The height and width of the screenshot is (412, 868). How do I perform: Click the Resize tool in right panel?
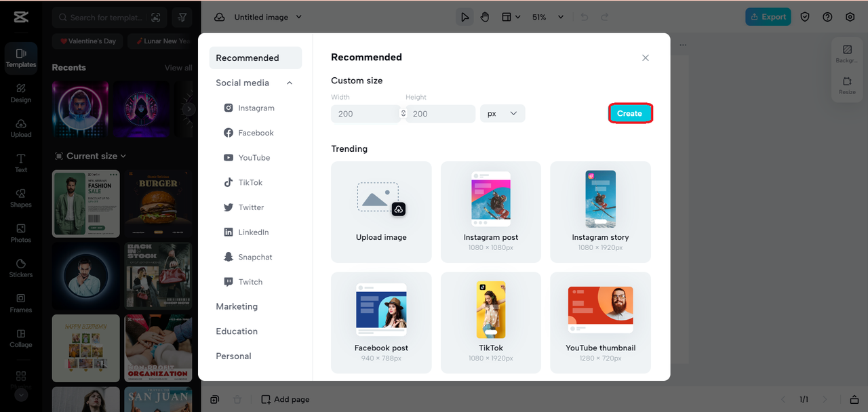(847, 85)
